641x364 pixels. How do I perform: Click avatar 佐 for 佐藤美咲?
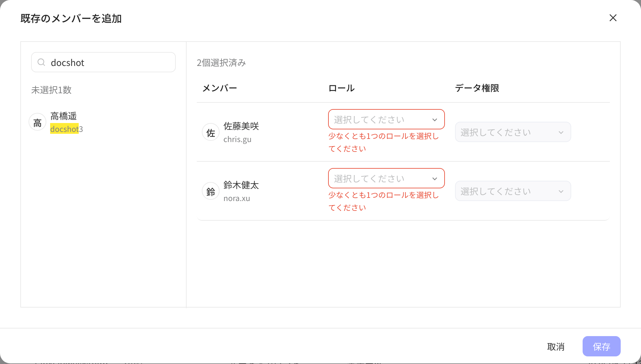211,132
